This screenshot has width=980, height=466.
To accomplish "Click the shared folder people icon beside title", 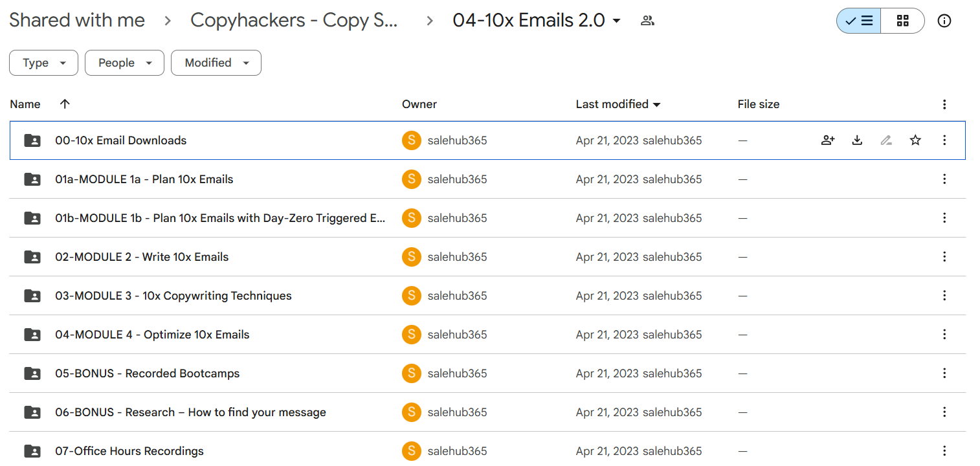I will tap(647, 21).
